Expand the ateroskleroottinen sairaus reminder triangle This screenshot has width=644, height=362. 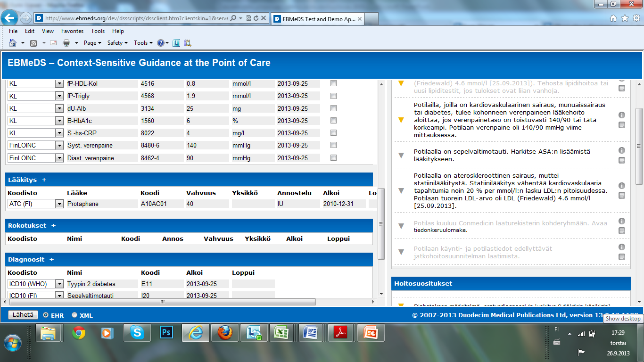click(x=401, y=190)
